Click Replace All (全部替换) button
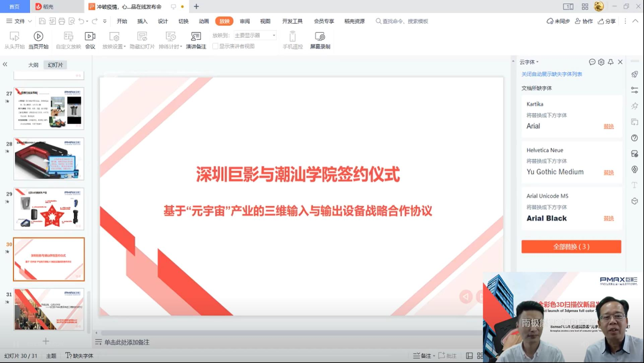644x363 pixels. 571,247
